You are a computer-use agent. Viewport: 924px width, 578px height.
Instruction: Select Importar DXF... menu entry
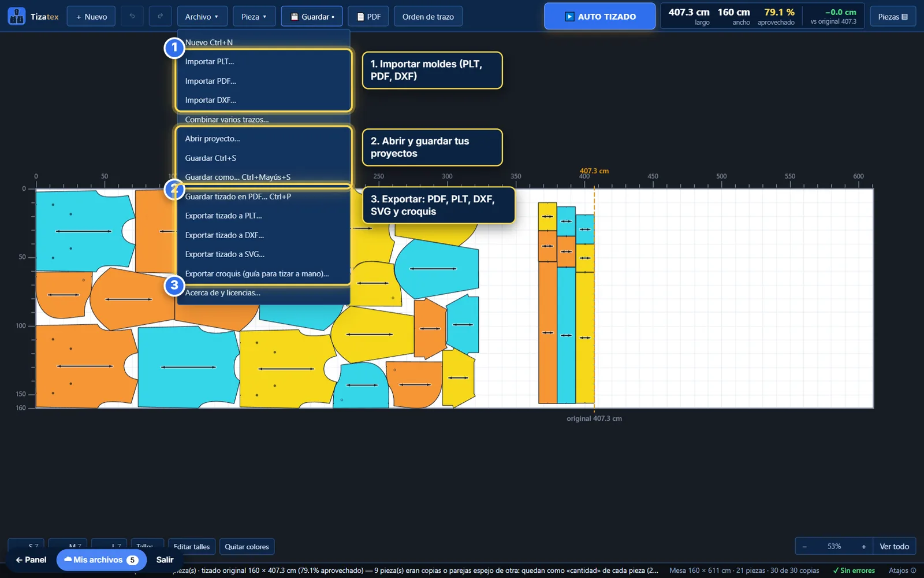pos(263,100)
